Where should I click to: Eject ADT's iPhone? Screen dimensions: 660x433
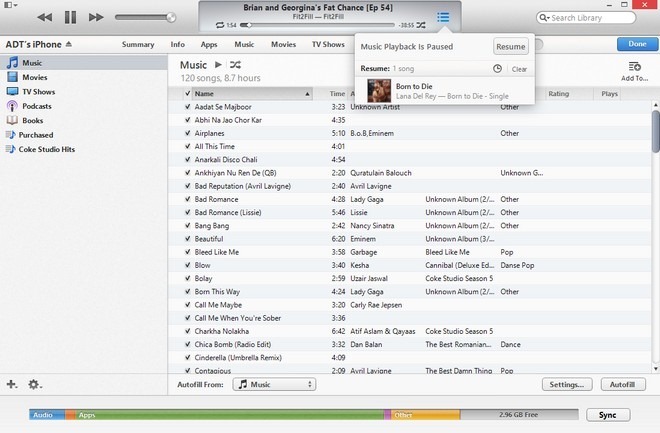pos(69,44)
